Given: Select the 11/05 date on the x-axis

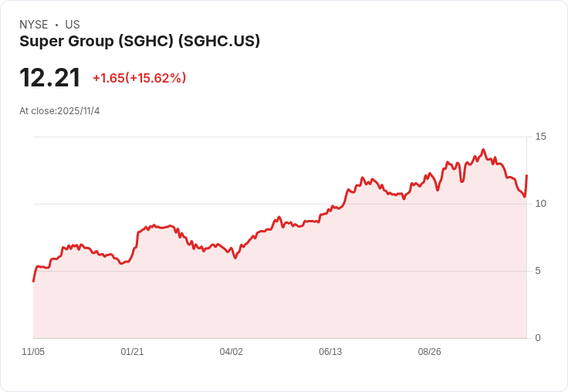Looking at the screenshot, I should (x=33, y=352).
